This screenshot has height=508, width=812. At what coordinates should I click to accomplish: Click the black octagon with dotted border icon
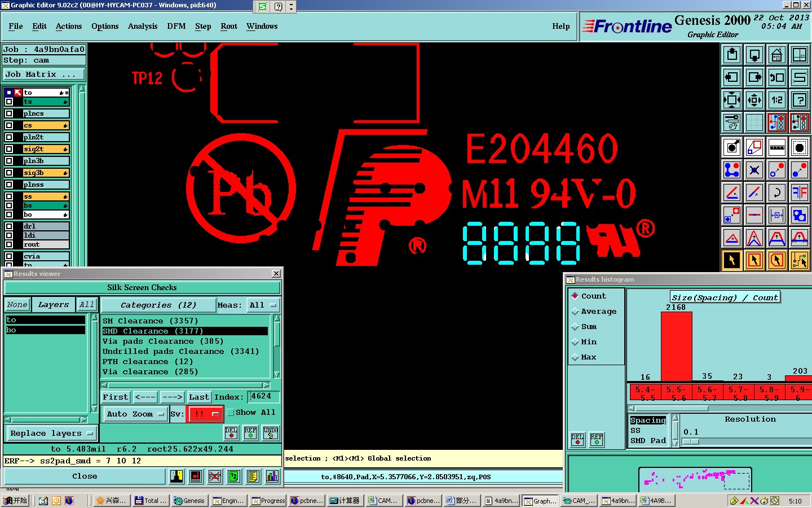click(x=800, y=147)
